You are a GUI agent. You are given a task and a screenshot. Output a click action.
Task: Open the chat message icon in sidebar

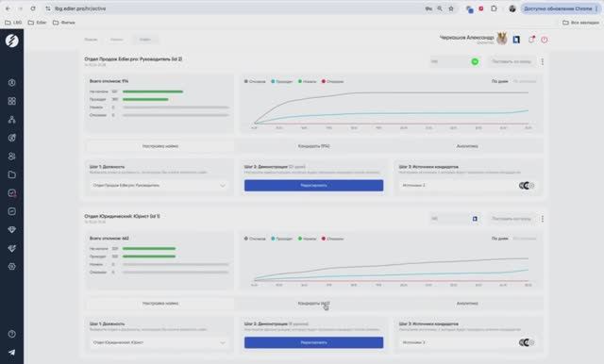point(12,211)
